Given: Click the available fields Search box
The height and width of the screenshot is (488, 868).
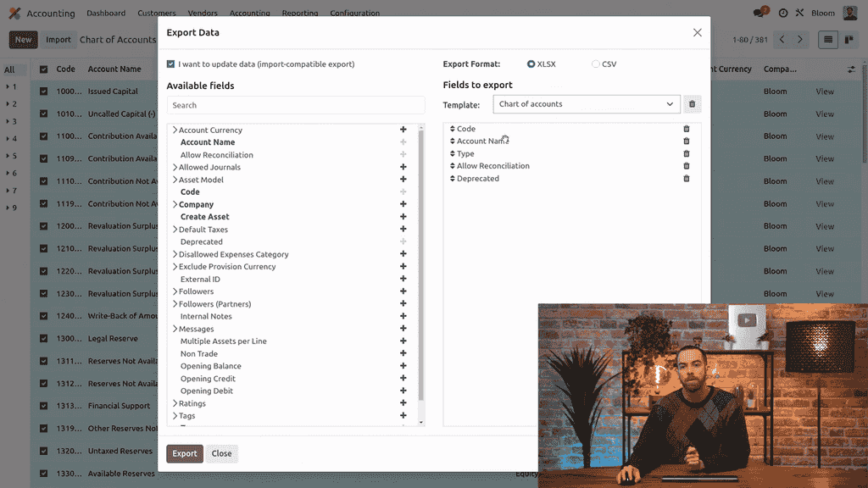Looking at the screenshot, I should (x=296, y=105).
